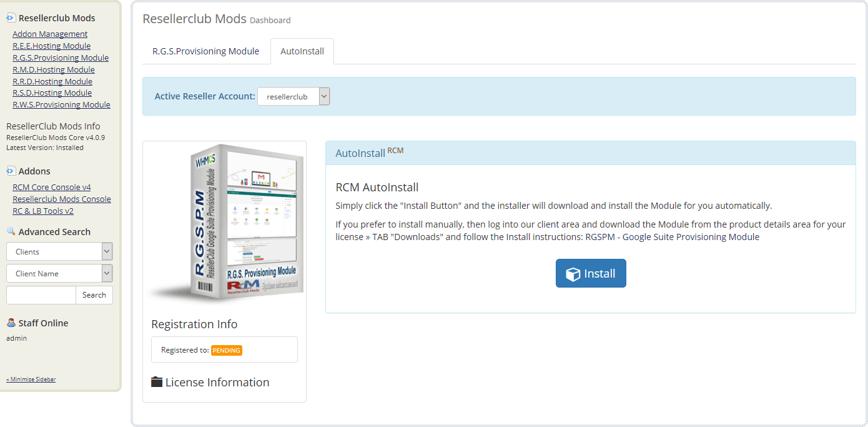Click the Resellerclub Mods Dashboard page title
Image resolution: width=868 pixels, height=427 pixels.
point(217,19)
